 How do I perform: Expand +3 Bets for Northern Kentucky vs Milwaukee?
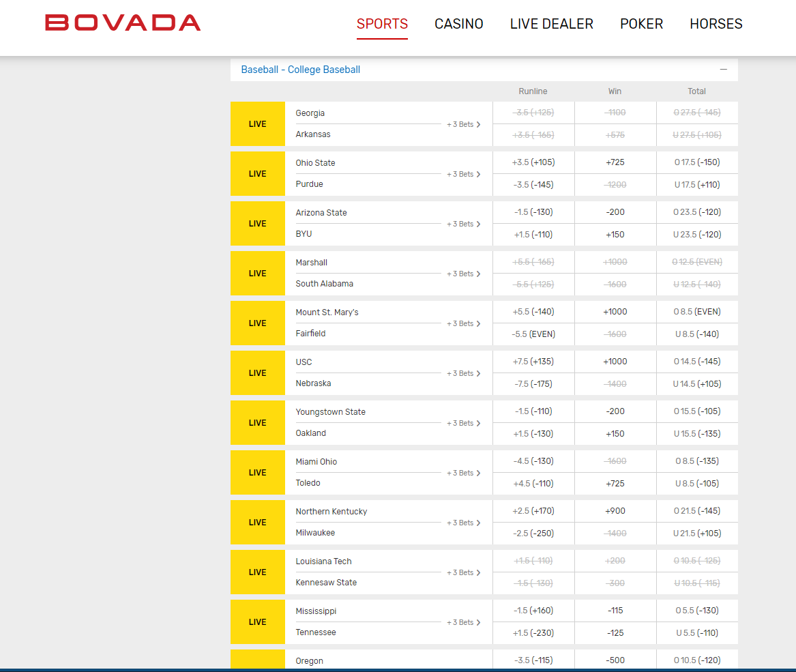(x=464, y=523)
